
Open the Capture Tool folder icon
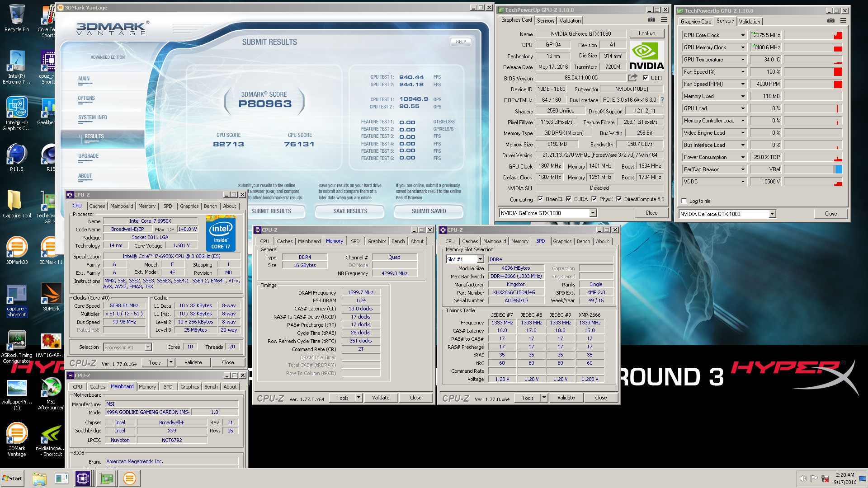pos(17,204)
